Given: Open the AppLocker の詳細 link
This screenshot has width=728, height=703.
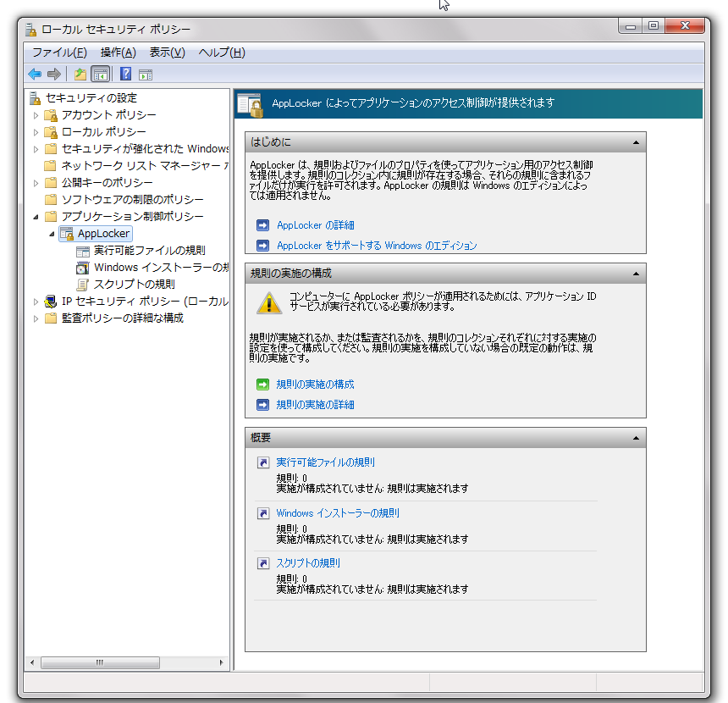Looking at the screenshot, I should coord(315,225).
